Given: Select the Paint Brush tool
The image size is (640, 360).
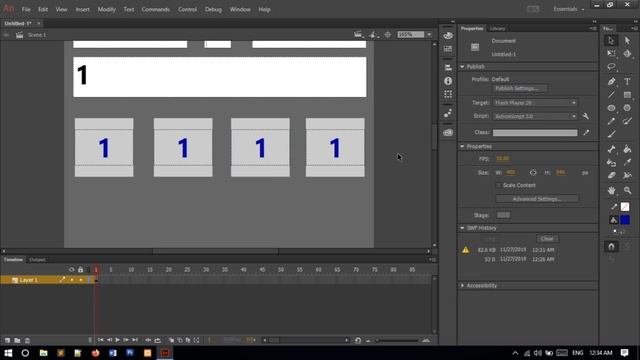Looking at the screenshot, I should [627, 121].
